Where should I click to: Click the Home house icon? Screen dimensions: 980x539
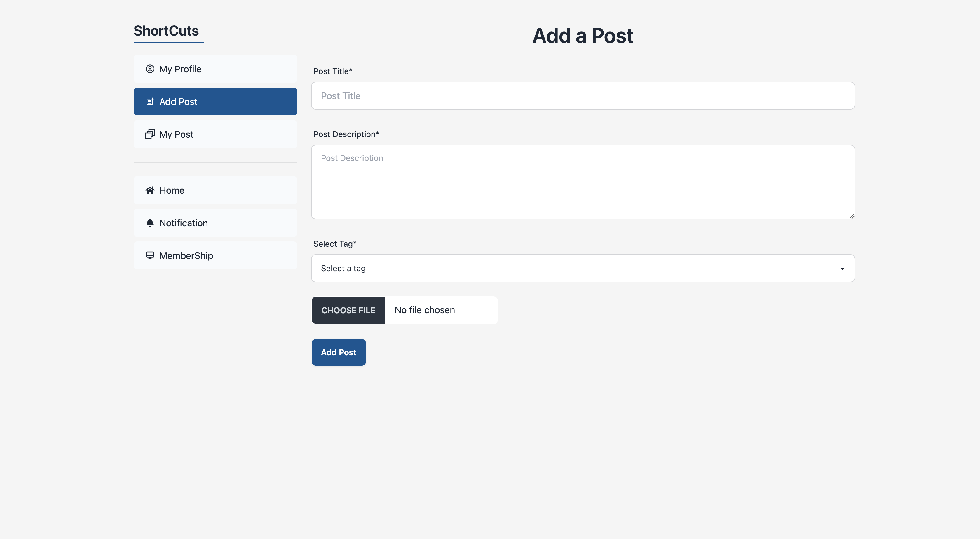click(150, 190)
